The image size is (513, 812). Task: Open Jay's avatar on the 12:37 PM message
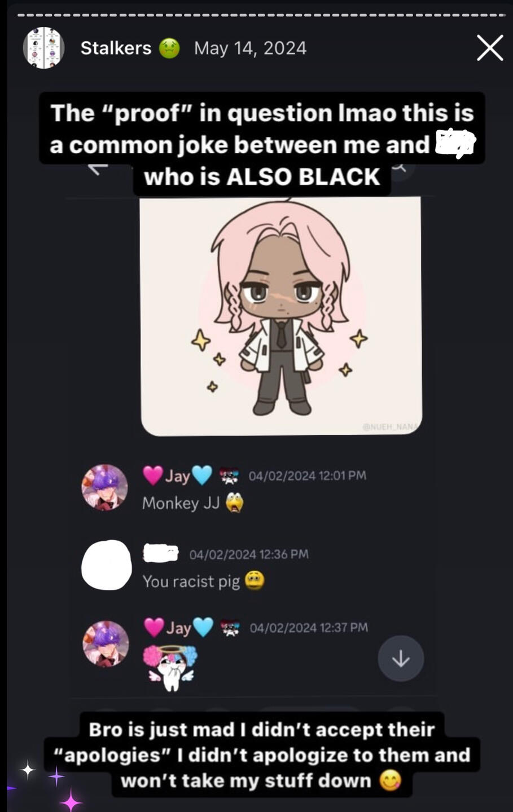coord(106,644)
